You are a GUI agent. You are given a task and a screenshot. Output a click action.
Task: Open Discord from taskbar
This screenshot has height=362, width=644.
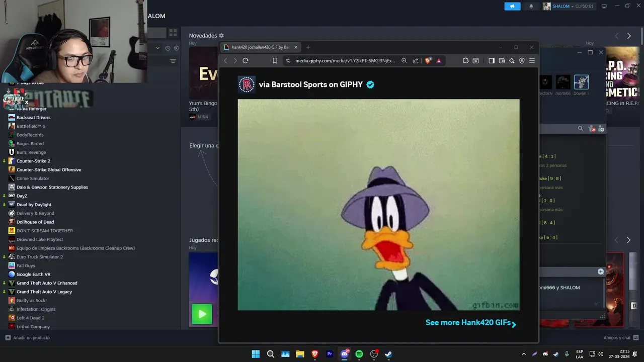tap(345, 354)
